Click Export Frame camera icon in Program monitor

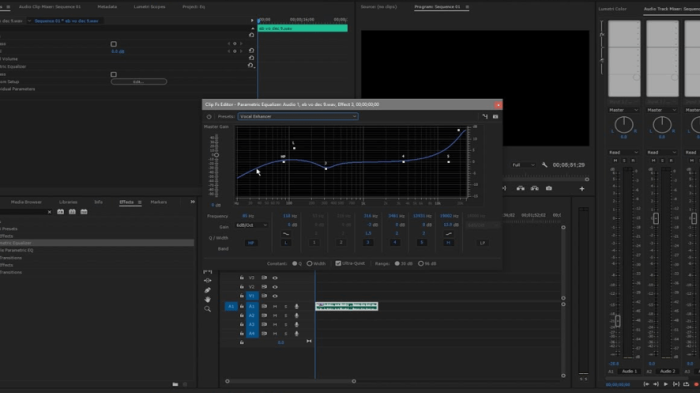point(549,188)
